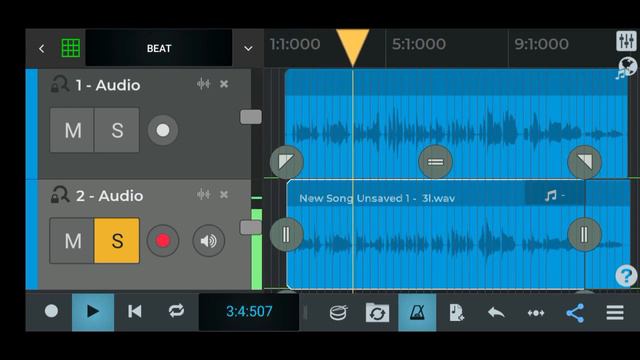Tap the clip right trim handle

click(584, 234)
